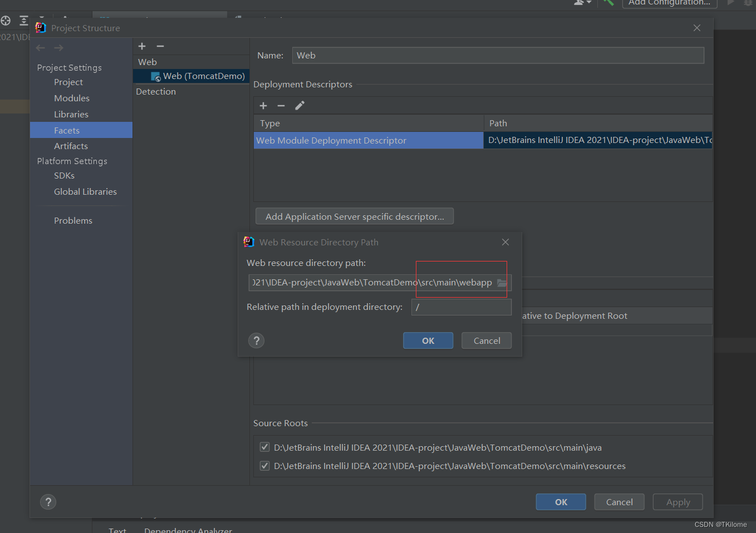Click Apply in Project Structure dialog
This screenshot has height=533, width=756.
pyautogui.click(x=678, y=502)
